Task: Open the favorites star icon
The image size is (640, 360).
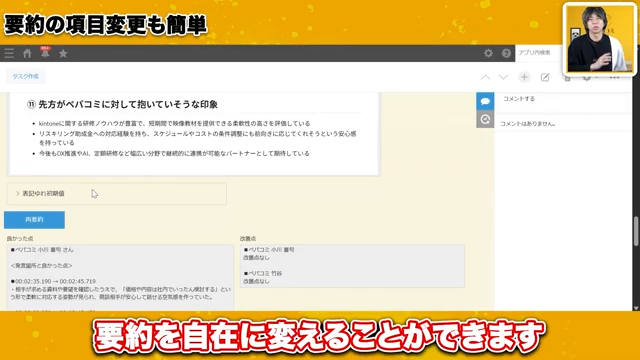Action: tap(63, 53)
